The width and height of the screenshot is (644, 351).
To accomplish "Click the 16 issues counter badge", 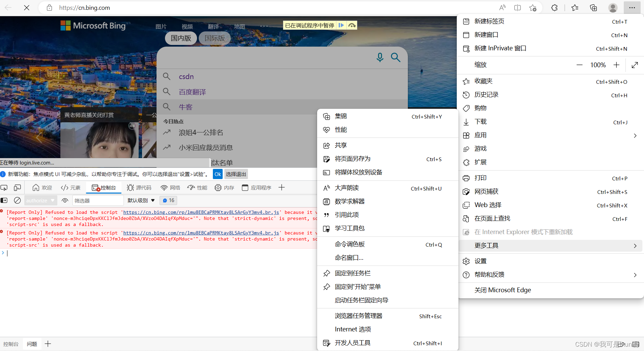I will pyautogui.click(x=169, y=200).
